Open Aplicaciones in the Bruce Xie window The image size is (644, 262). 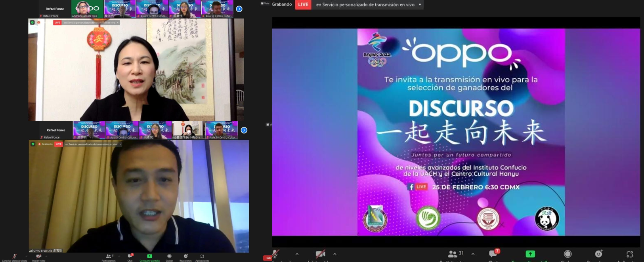(202, 258)
